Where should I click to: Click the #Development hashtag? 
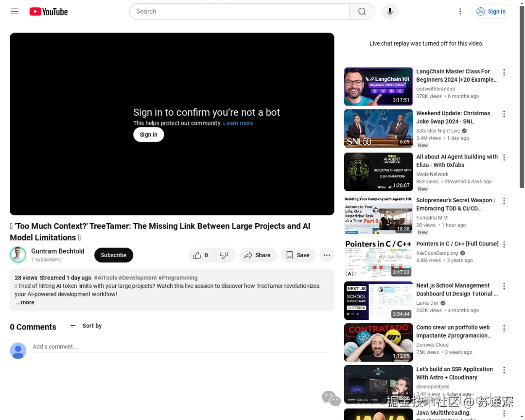tap(138, 278)
